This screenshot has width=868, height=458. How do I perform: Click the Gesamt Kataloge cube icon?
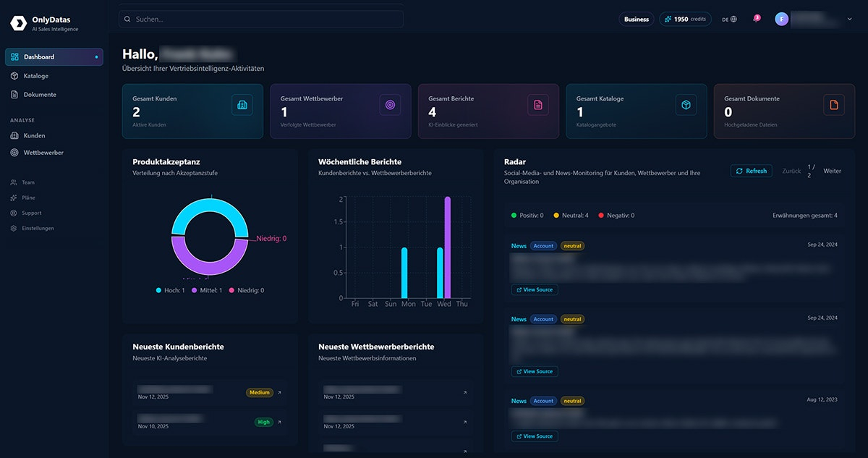tap(686, 105)
